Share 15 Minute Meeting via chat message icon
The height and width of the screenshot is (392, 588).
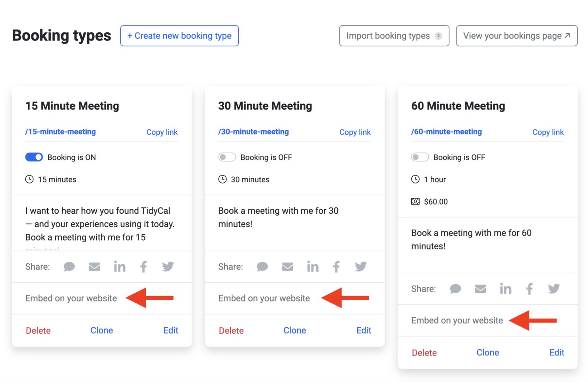[69, 266]
